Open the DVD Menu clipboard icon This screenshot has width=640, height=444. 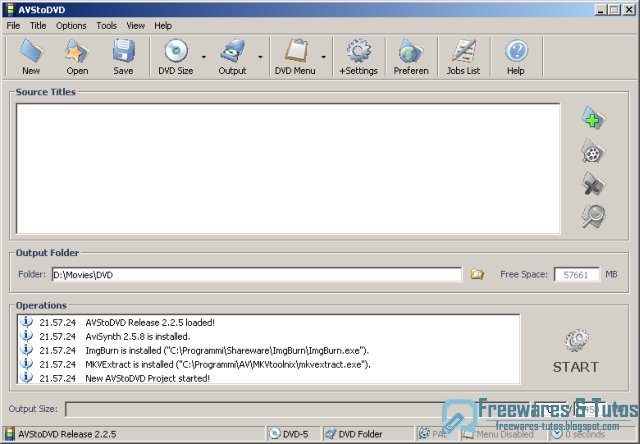pyautogui.click(x=296, y=51)
